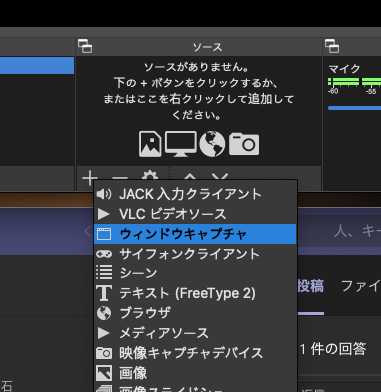This screenshot has width=381, height=392.
Task: Click back chevron in background window header
Action: tap(88, 231)
